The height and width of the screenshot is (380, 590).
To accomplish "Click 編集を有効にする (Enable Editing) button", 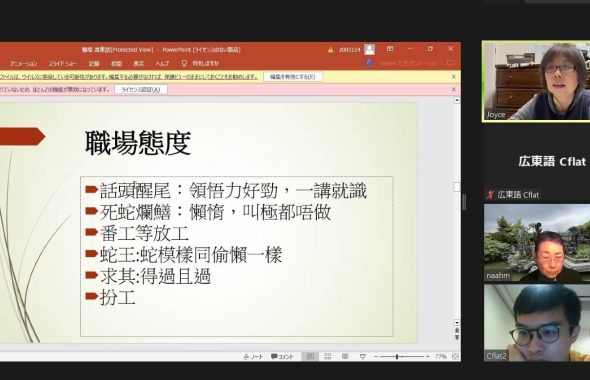I will (x=293, y=77).
